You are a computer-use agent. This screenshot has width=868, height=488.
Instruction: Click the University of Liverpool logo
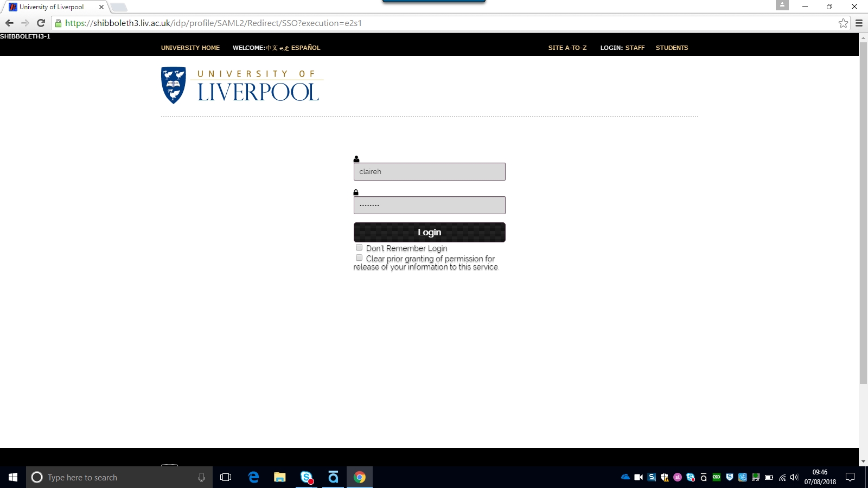[x=242, y=85]
